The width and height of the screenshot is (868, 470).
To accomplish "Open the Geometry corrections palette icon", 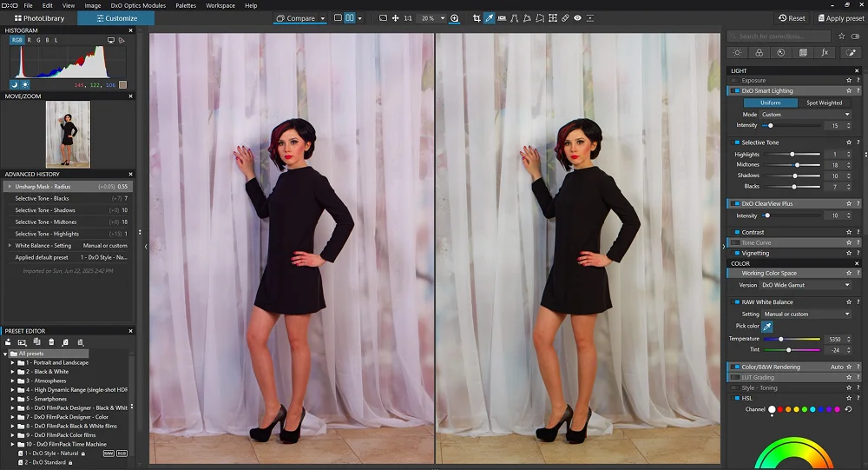I will point(803,52).
